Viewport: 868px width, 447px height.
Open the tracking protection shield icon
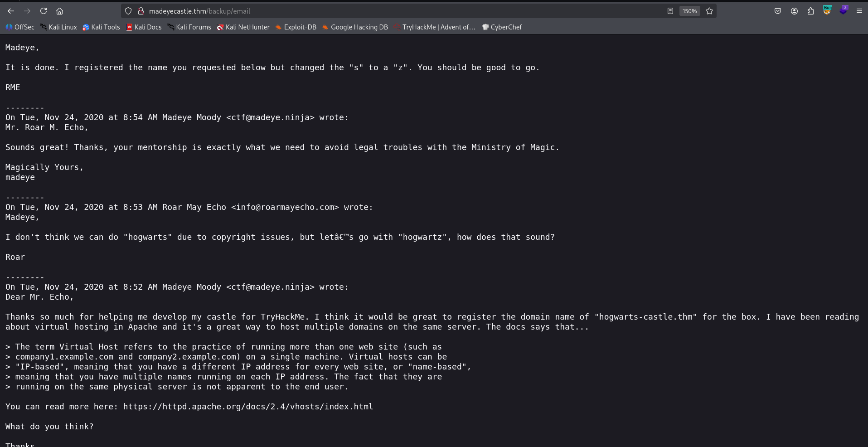click(x=128, y=11)
